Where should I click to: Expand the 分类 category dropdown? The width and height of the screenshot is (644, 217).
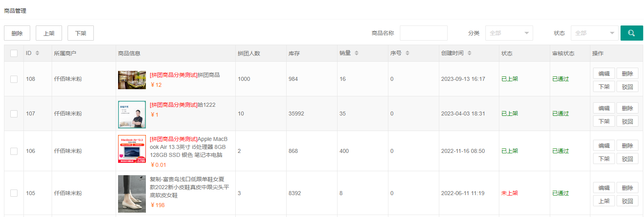tap(509, 33)
